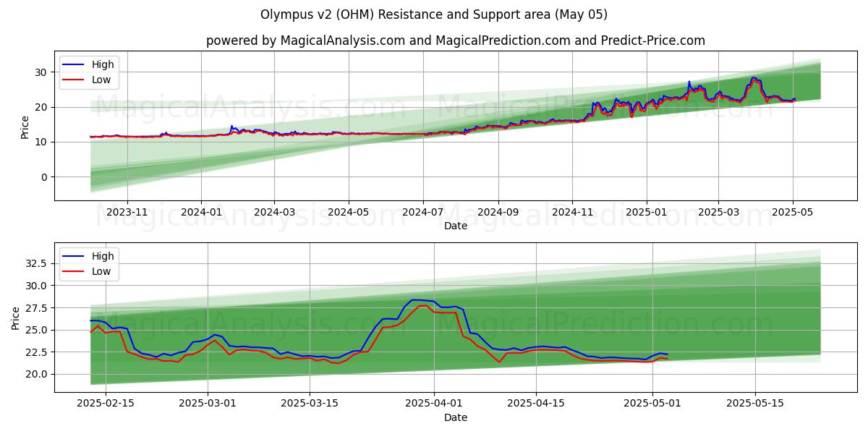Click the '2025-05-15' date tick label

tap(755, 404)
